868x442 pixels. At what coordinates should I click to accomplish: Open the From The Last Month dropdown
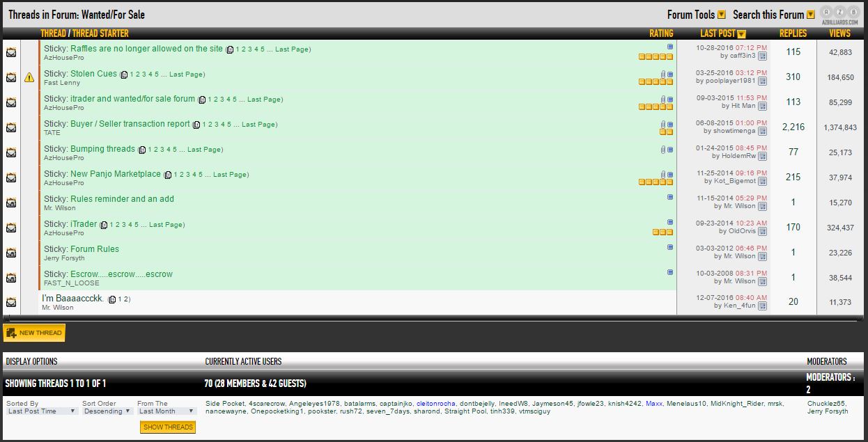[166, 411]
